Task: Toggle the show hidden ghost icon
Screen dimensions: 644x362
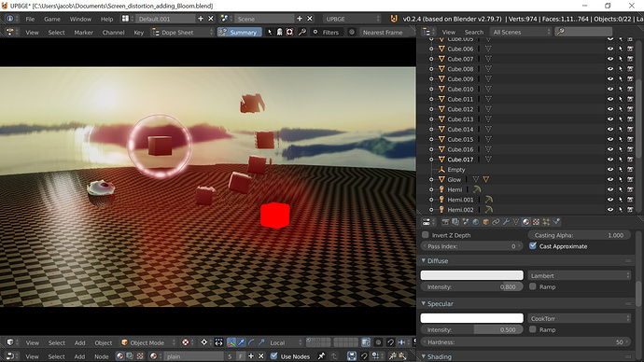Action: (x=279, y=32)
